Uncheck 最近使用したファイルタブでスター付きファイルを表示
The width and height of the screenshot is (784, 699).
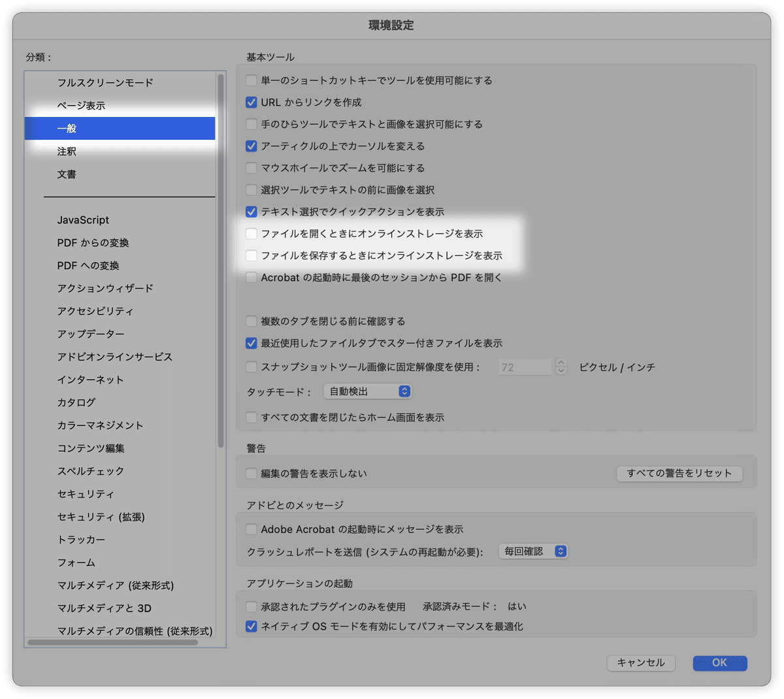pyautogui.click(x=252, y=343)
